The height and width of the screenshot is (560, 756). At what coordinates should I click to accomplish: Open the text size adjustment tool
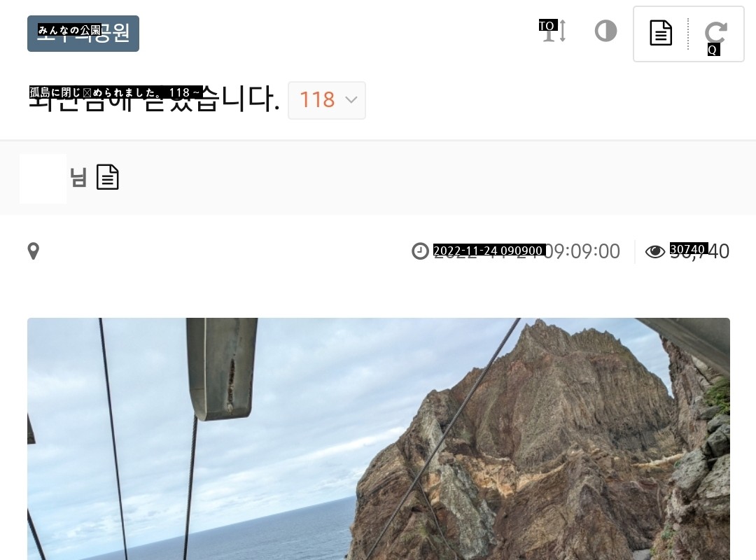click(x=553, y=31)
